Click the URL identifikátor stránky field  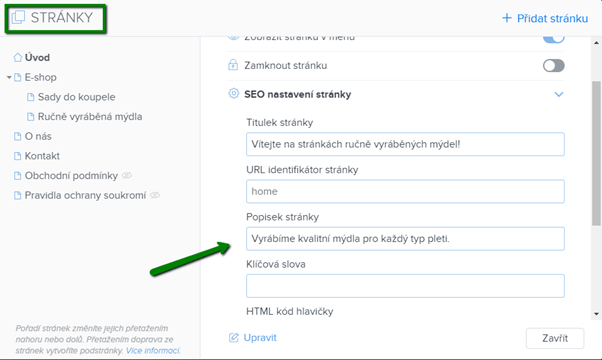405,192
